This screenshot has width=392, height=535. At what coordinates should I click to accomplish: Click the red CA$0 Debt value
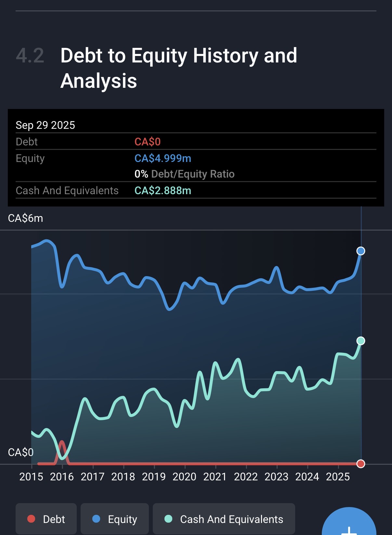[x=148, y=142]
